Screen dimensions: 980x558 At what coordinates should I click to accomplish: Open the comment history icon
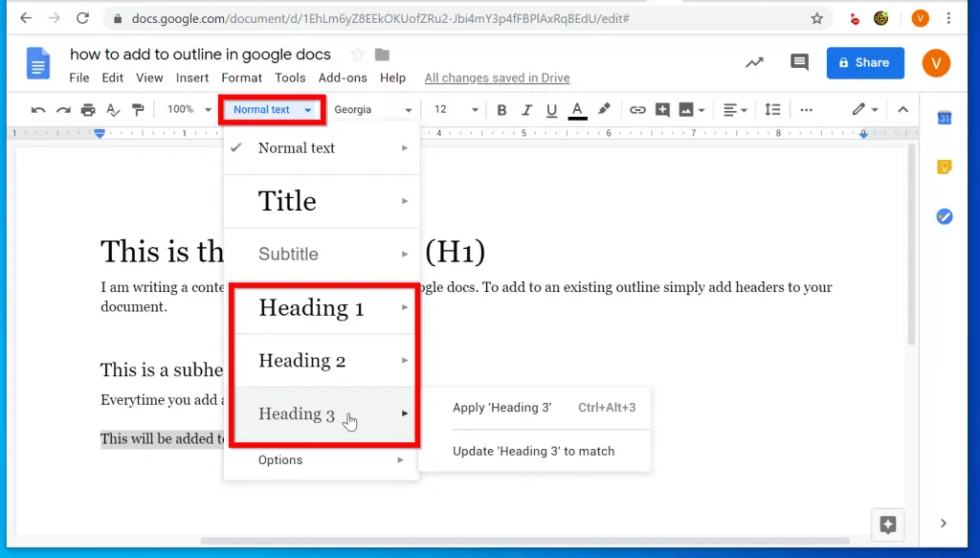pos(799,63)
